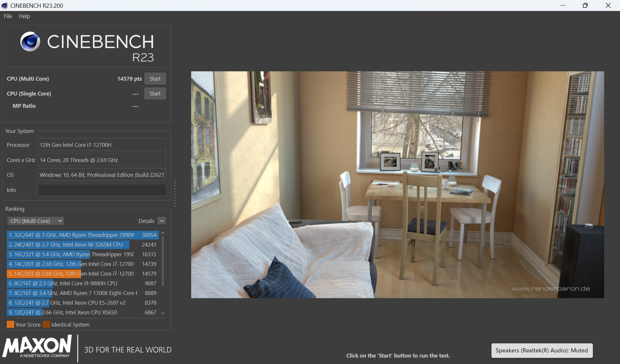Click the Cores x GHz field

tap(102, 160)
